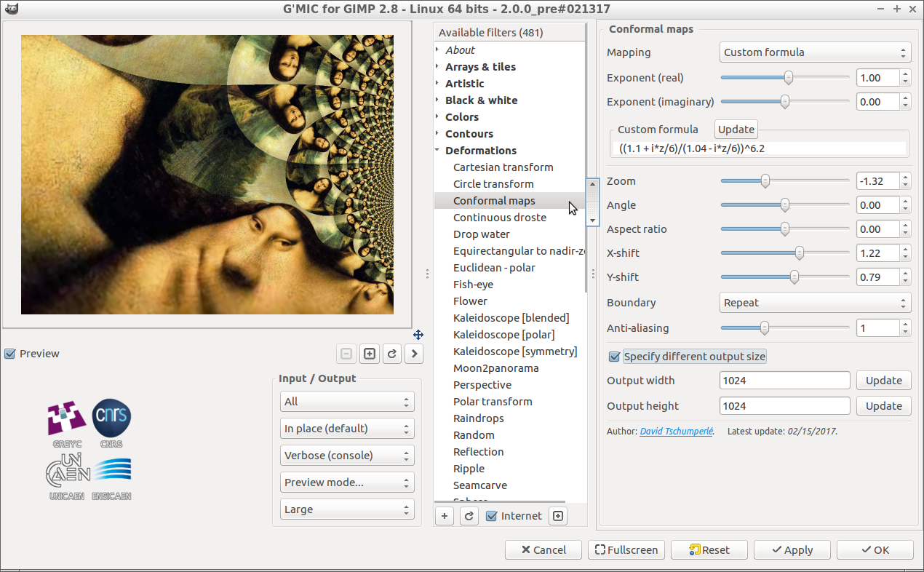Click the CNRS logo
924x572 pixels.
tap(111, 423)
